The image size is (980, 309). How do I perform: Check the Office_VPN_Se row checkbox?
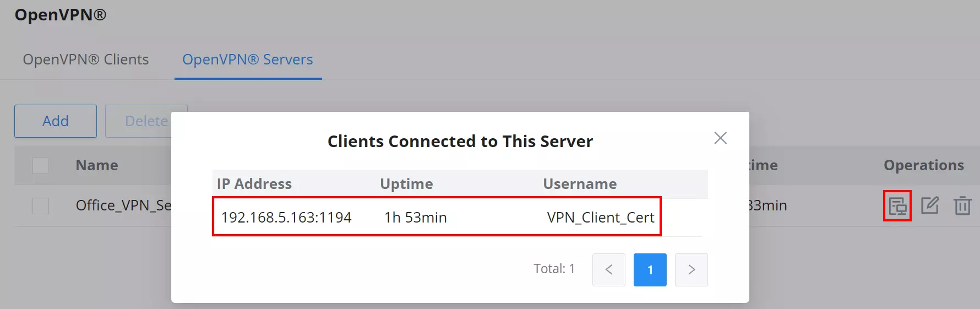tap(41, 205)
